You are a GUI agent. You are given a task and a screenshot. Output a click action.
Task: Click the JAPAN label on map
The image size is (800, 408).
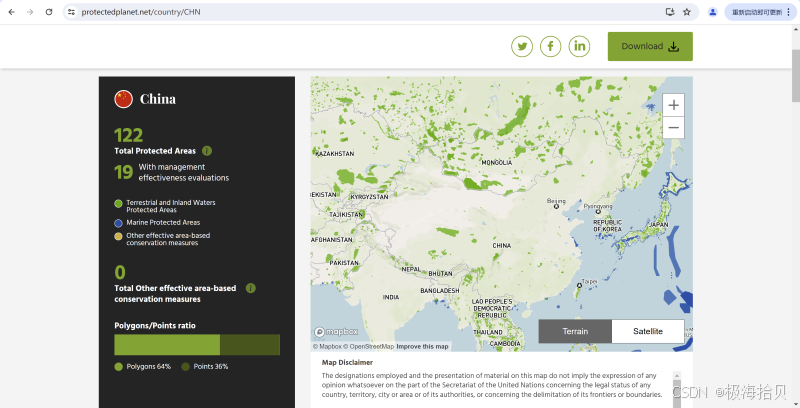tap(659, 225)
